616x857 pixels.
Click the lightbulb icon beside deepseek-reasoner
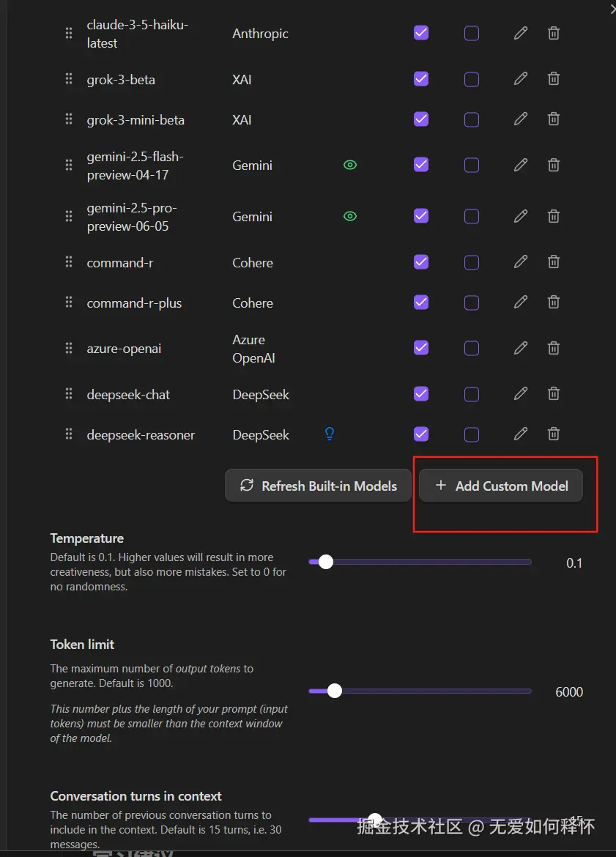(330, 434)
